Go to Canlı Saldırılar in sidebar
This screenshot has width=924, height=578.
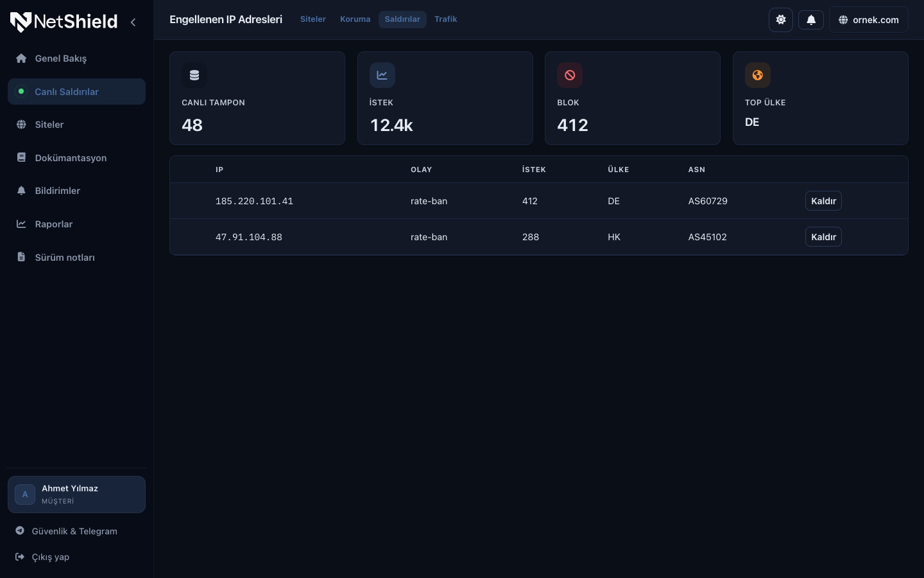click(76, 92)
